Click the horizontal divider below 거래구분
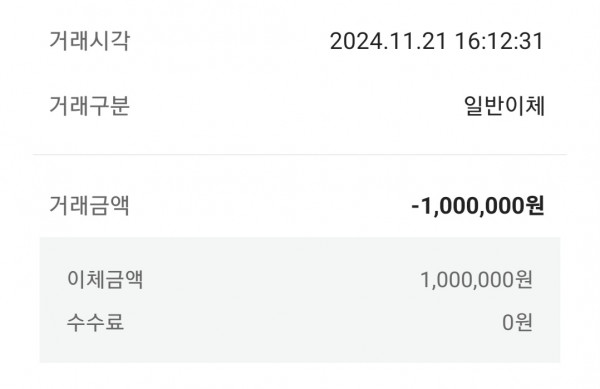Screen dimensions: 600x389 coord(300,155)
